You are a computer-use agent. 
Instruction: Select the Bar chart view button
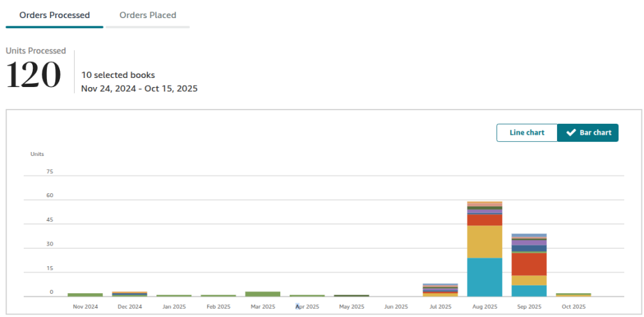tap(588, 133)
